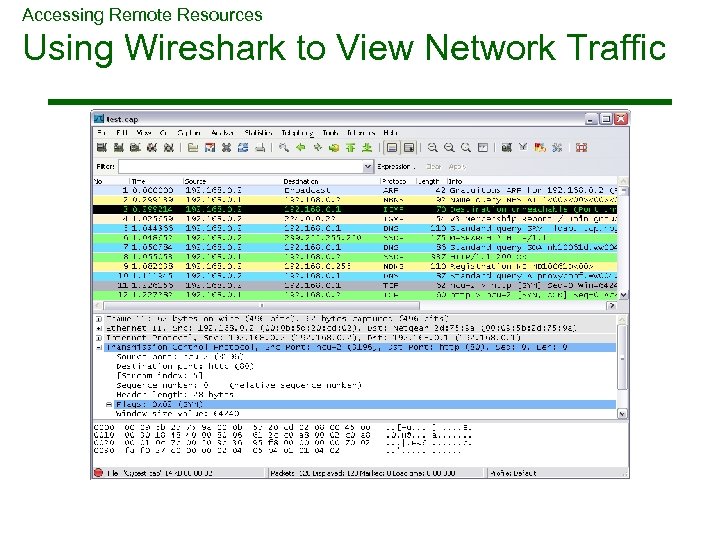
Task: Collapse Transmission Control Protocol node
Action: [x=99, y=348]
